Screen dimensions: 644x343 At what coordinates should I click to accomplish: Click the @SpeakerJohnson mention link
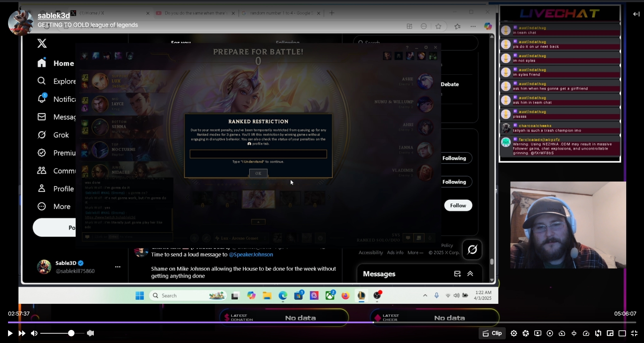point(251,255)
